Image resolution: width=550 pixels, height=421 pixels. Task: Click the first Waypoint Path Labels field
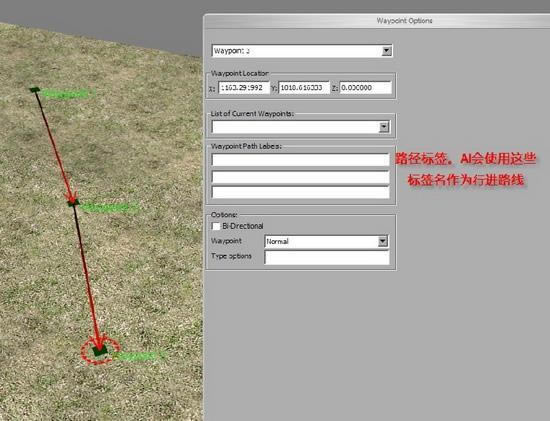click(x=301, y=160)
